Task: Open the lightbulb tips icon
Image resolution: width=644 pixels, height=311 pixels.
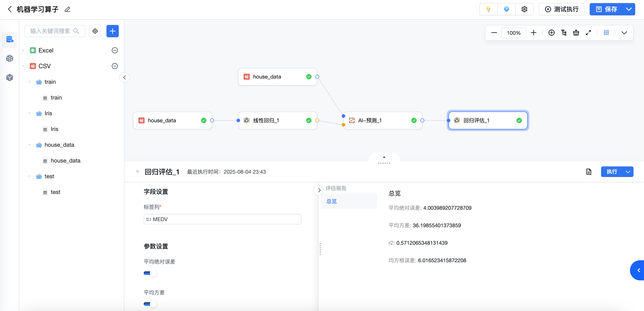Action: click(488, 9)
